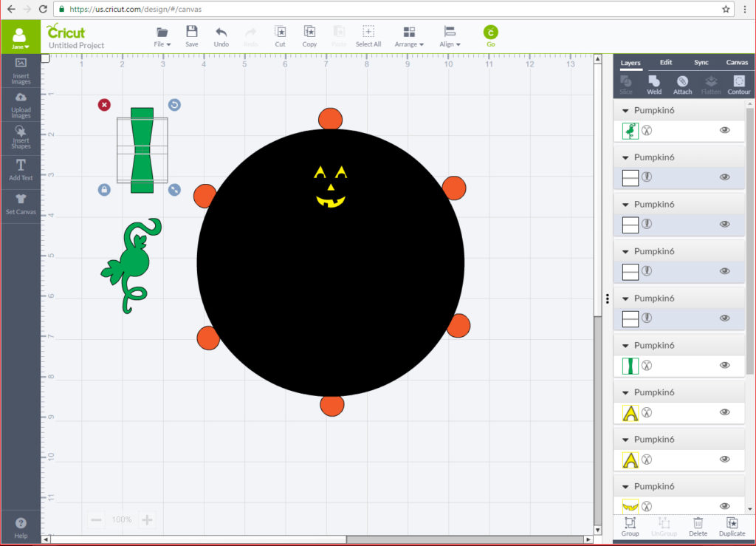Switch to the Edit tab
This screenshot has width=756, height=546.
[666, 63]
